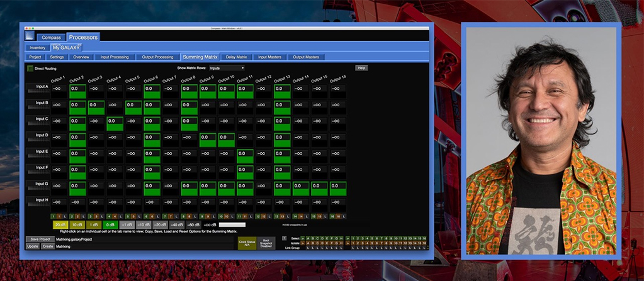Click the Boot Snapshot Disabled indicator
The height and width of the screenshot is (281, 644).
point(266,242)
